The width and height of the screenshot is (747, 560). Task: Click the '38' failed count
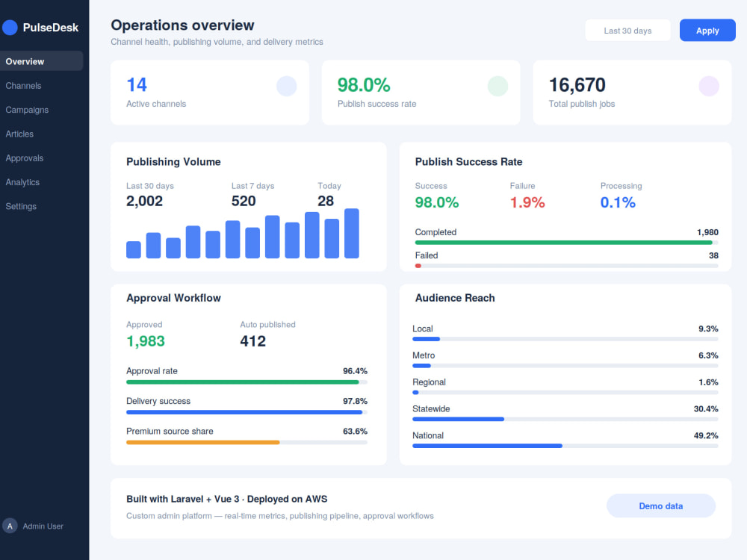(x=713, y=255)
